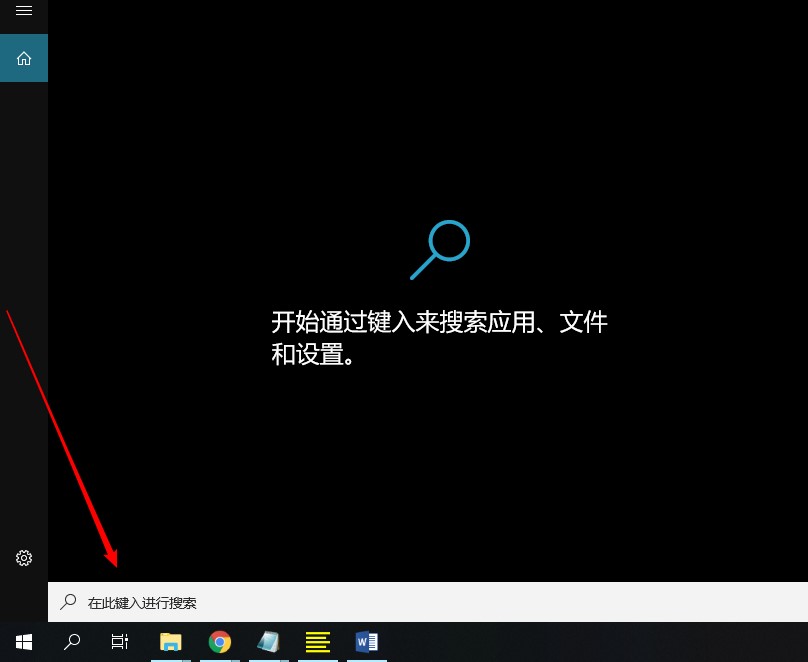Viewport: 808px width, 662px height.
Task: Click the taskbar Search icon
Action: tap(71, 641)
